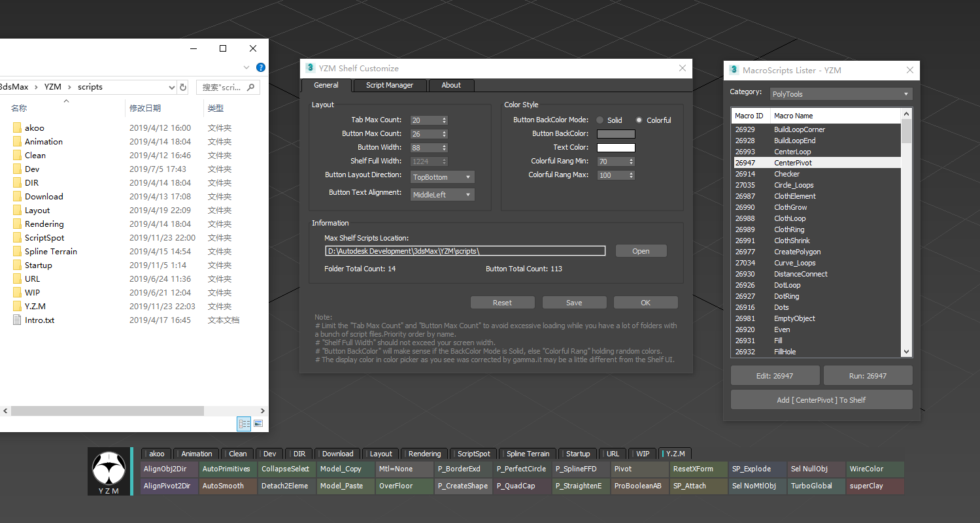Switch to the Script Manager tab
980x523 pixels.
pyautogui.click(x=390, y=86)
